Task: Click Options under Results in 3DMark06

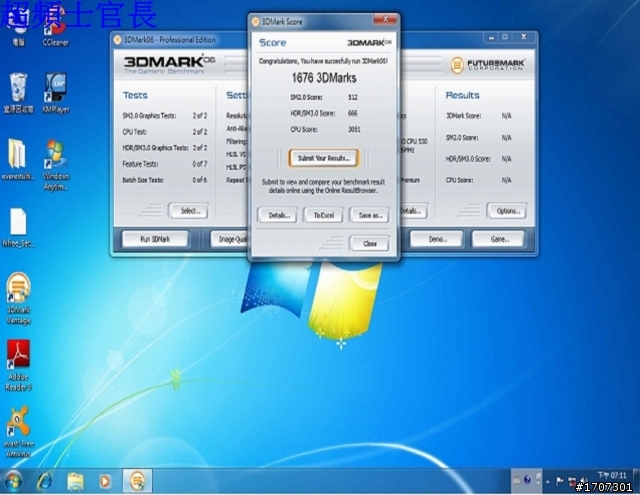Action: (507, 211)
